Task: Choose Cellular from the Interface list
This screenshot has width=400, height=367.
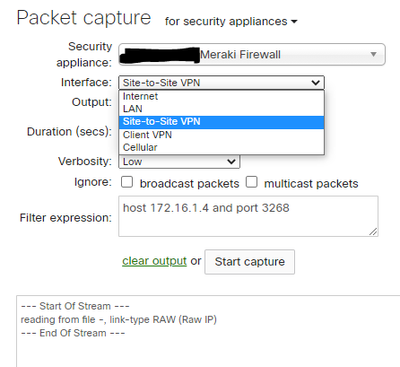Action: pyautogui.click(x=221, y=147)
